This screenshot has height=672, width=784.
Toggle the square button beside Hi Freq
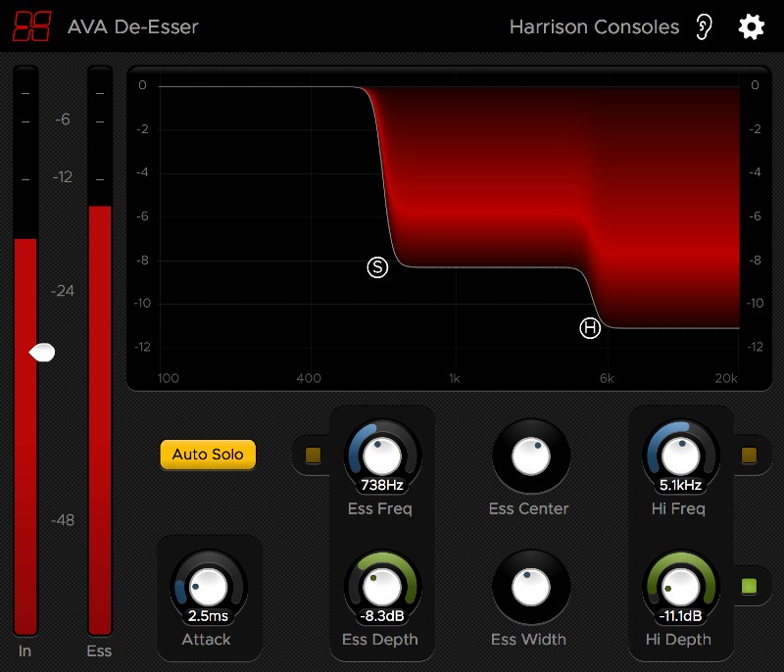click(749, 455)
